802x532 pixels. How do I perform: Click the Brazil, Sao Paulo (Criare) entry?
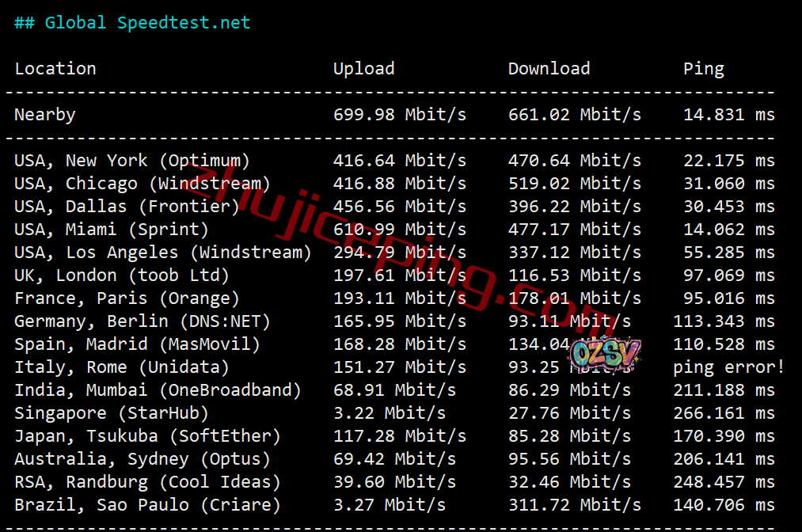point(147,505)
